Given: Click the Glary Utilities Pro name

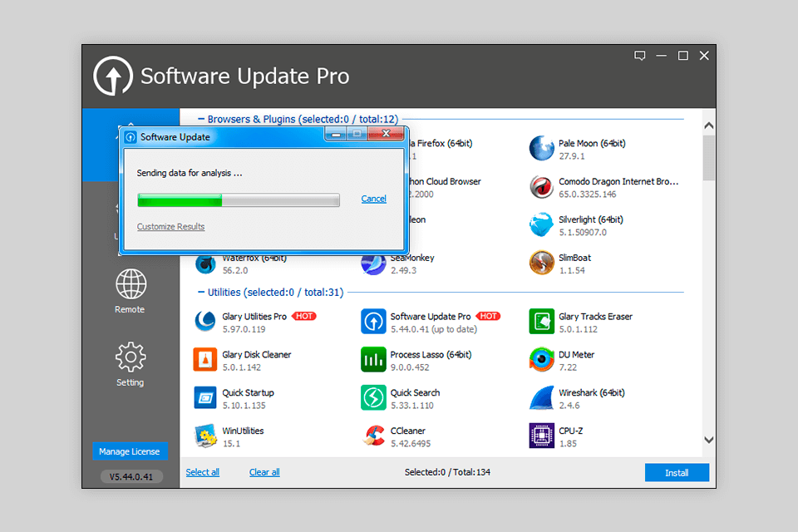Looking at the screenshot, I should coord(254,317).
